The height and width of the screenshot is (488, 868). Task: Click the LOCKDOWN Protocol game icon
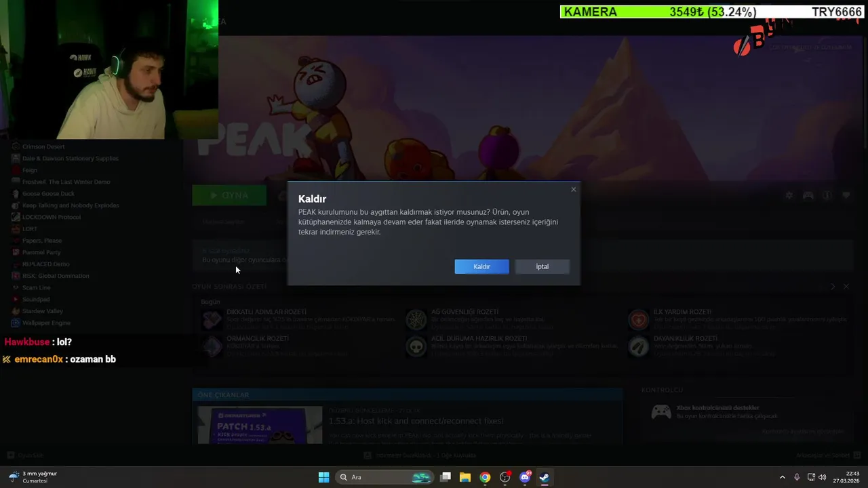click(x=16, y=217)
